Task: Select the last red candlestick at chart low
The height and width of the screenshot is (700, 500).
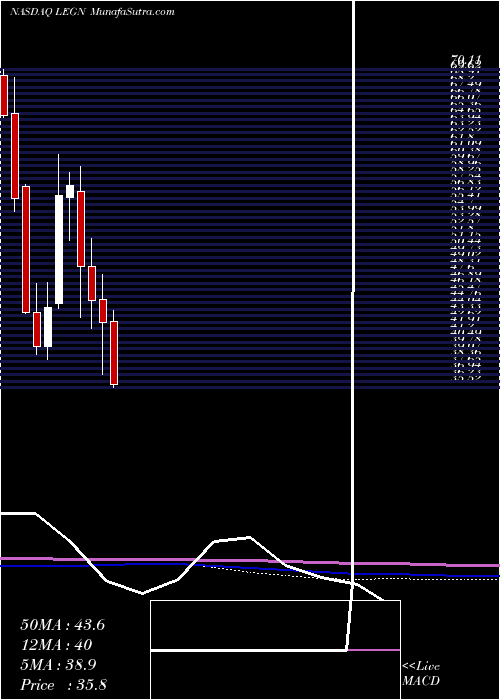Action: (114, 353)
